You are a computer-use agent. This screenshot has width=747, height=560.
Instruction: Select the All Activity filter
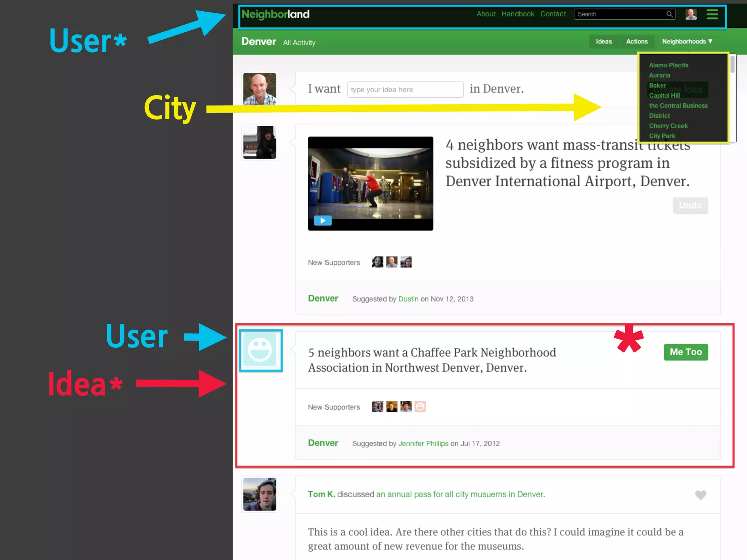299,43
